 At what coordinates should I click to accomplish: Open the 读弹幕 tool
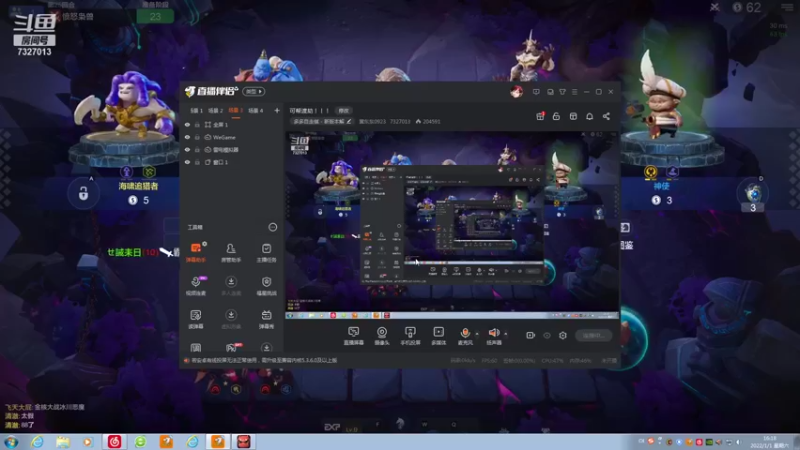tap(196, 319)
